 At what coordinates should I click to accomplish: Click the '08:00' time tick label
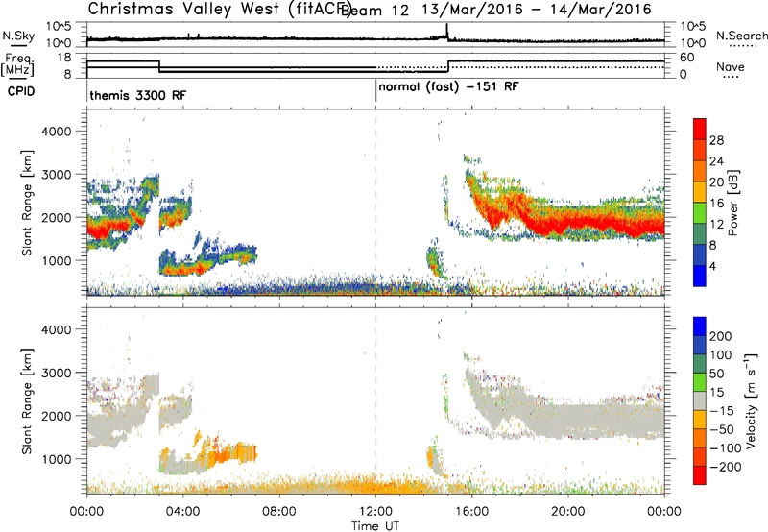[279, 512]
